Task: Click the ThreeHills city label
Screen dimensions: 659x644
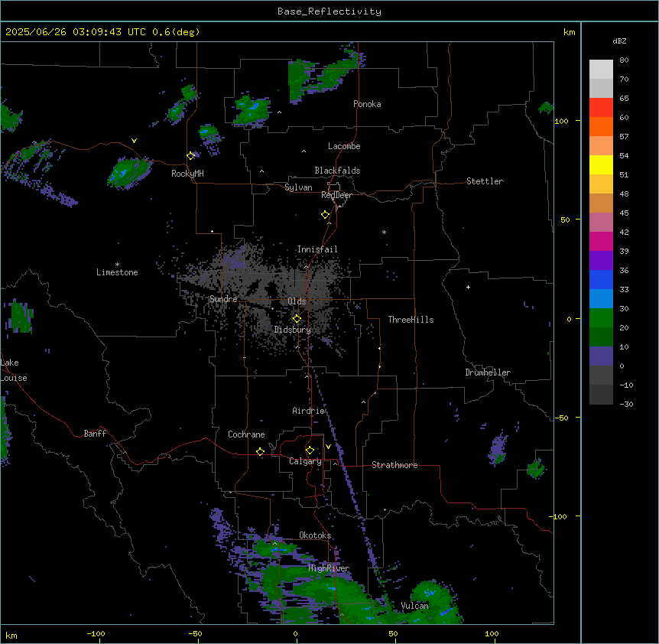Action: 411,320
